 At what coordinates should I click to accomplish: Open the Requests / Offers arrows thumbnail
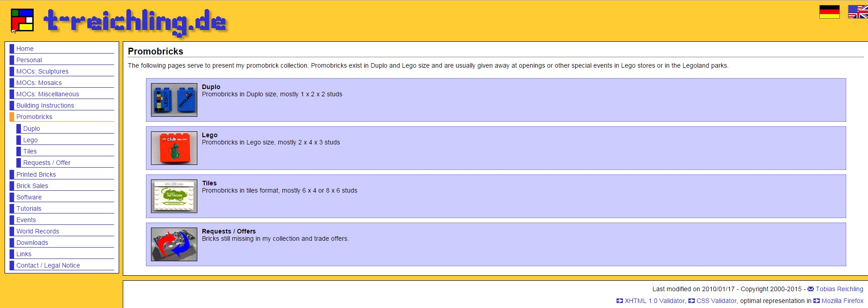click(174, 244)
